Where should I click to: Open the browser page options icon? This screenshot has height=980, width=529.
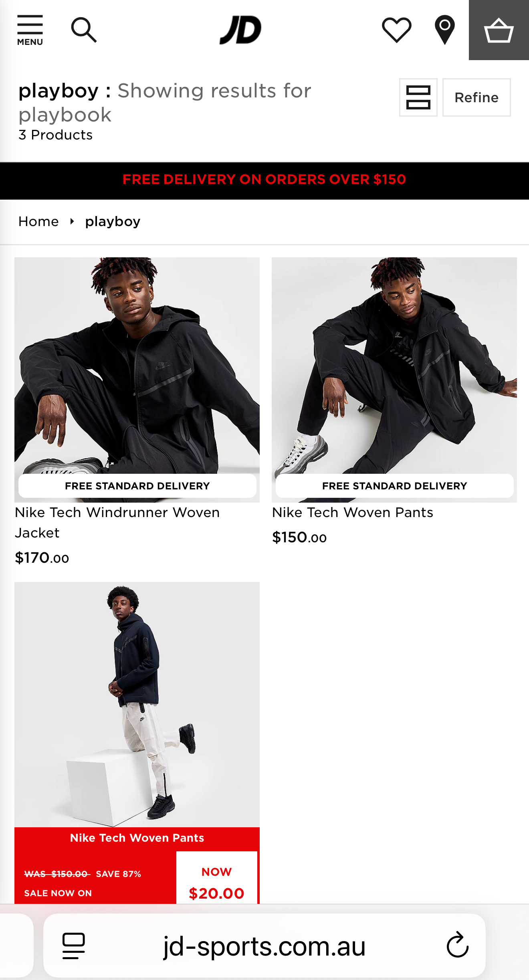[74, 946]
